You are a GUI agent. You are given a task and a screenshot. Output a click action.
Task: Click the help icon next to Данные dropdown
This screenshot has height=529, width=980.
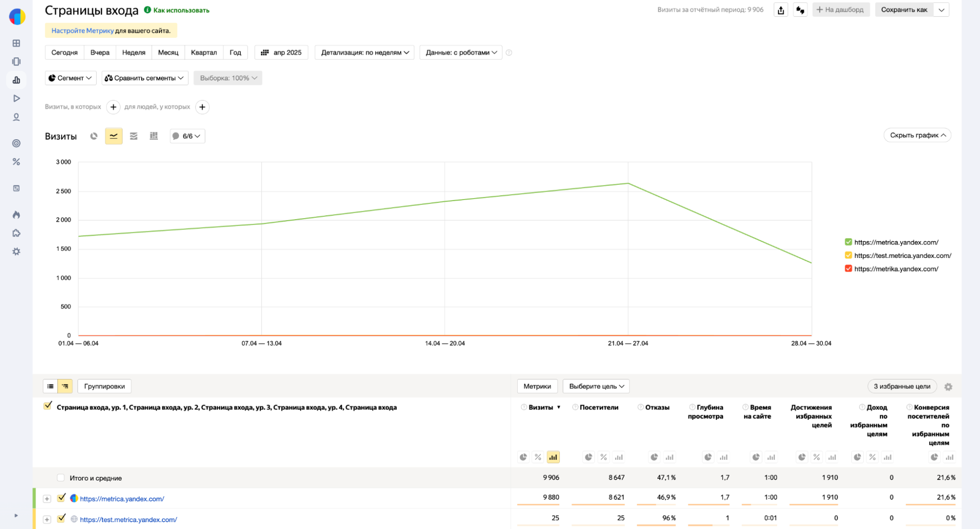pyautogui.click(x=509, y=53)
